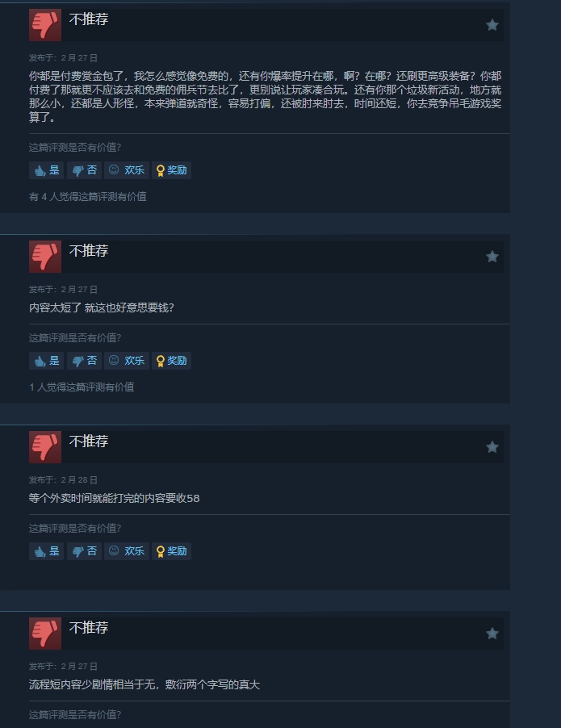
Task: Click the star icon on the 2月28日 review
Action: point(492,447)
